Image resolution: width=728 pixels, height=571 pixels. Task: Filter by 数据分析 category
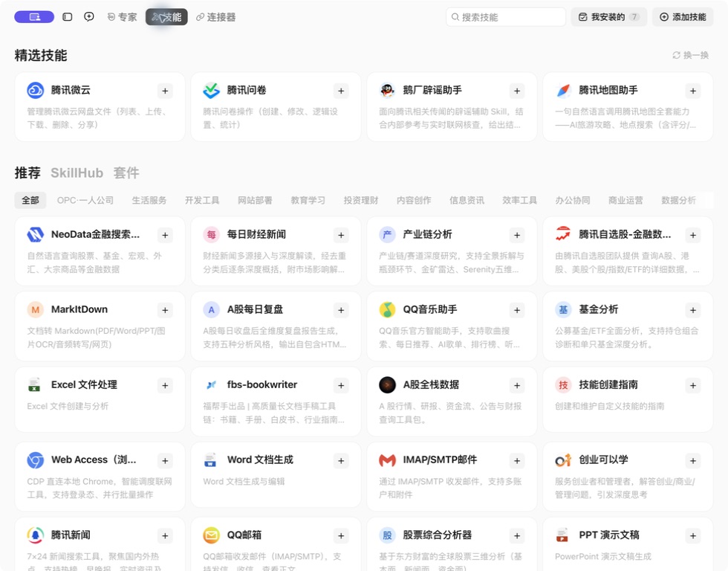678,200
